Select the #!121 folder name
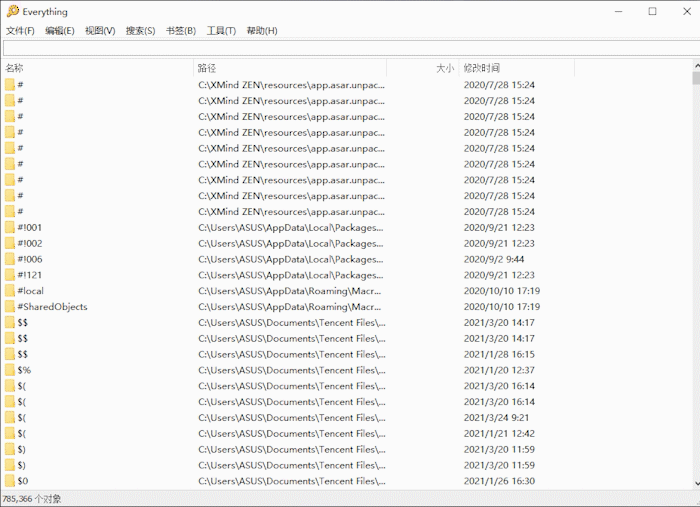Image resolution: width=700 pixels, height=507 pixels. [x=30, y=275]
